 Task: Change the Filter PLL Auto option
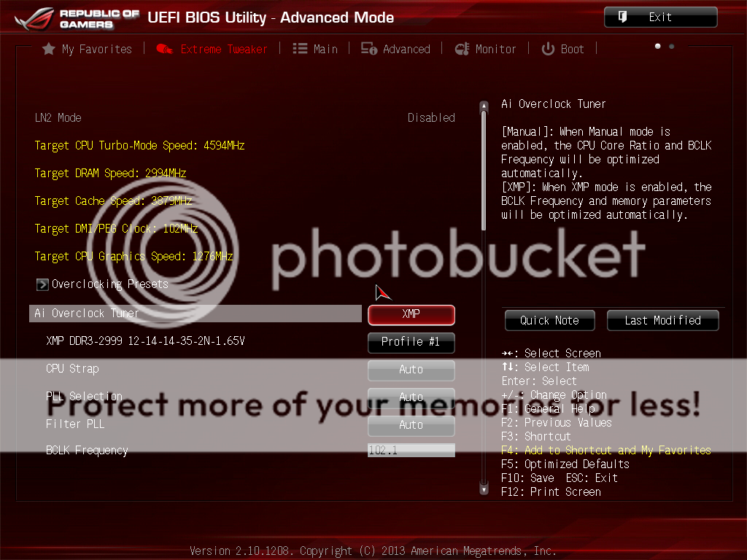(x=411, y=425)
